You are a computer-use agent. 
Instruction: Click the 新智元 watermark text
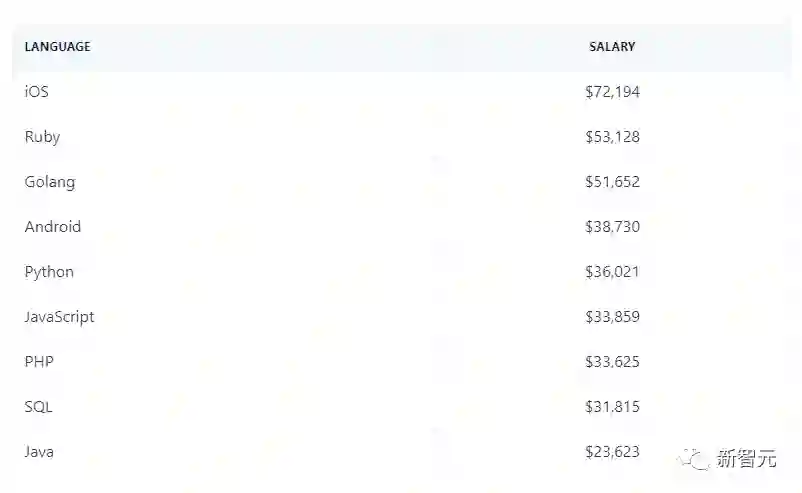pyautogui.click(x=746, y=460)
